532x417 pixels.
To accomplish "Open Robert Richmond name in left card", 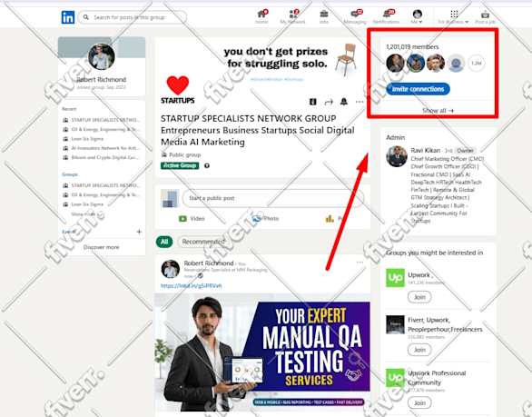I will coord(101,79).
